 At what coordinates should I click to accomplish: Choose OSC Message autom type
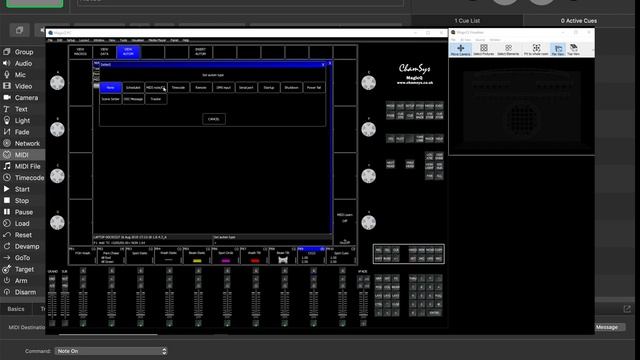tap(133, 99)
